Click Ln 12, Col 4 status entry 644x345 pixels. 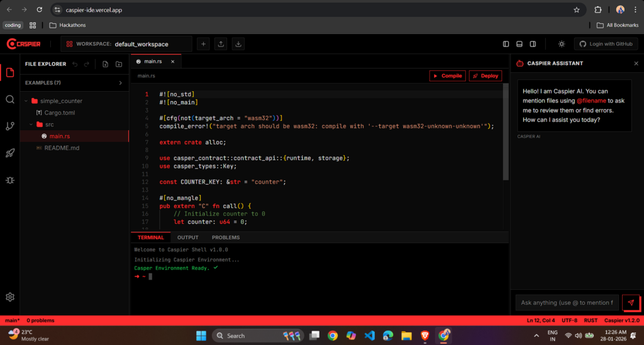[x=540, y=320]
